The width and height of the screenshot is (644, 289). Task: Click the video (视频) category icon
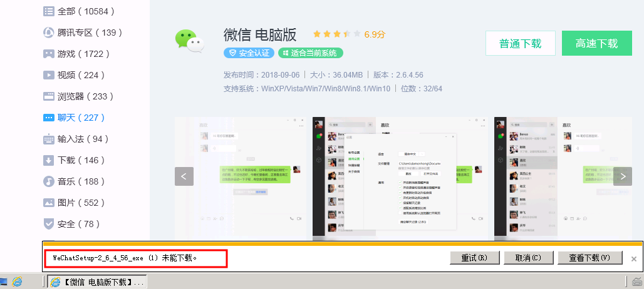(x=48, y=75)
